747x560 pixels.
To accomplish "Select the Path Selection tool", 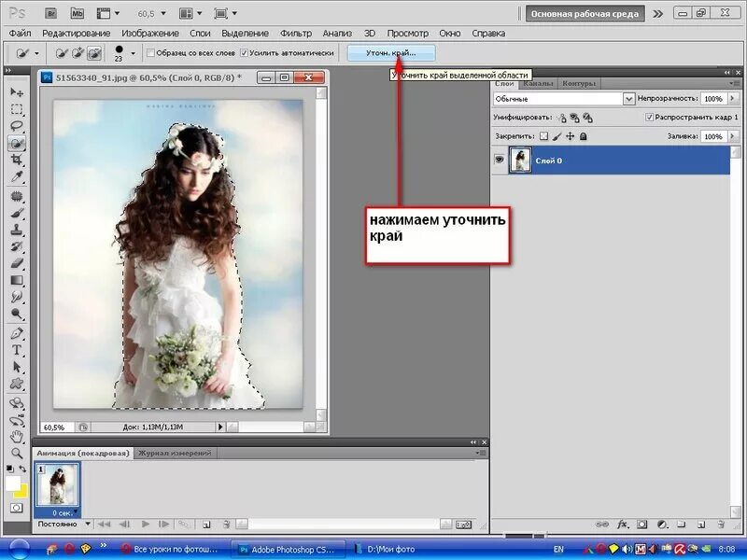I will click(17, 367).
